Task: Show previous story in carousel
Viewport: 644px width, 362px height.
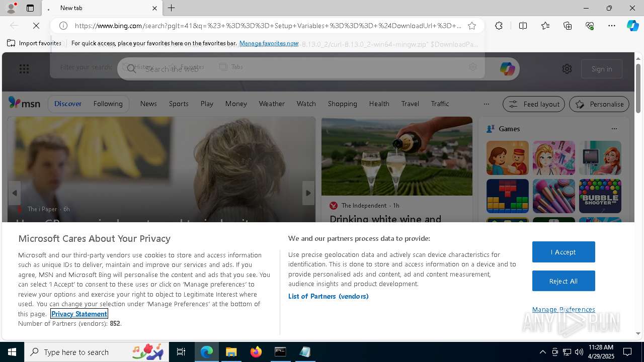Action: coord(15,193)
